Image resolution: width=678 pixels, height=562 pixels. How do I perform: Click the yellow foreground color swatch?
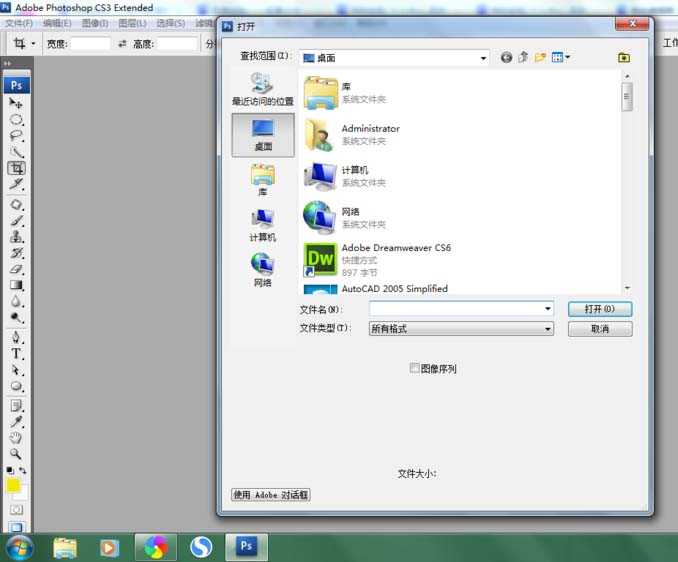point(14,486)
